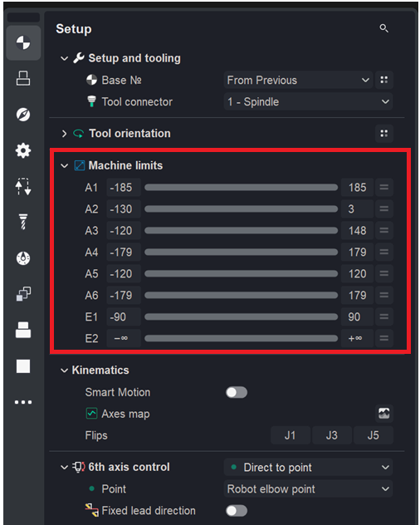Click the A1 machine limits range slider

pos(241,188)
